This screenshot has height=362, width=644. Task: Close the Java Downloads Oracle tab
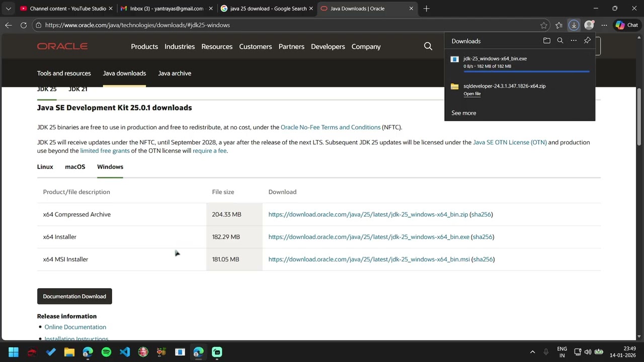[411, 9]
